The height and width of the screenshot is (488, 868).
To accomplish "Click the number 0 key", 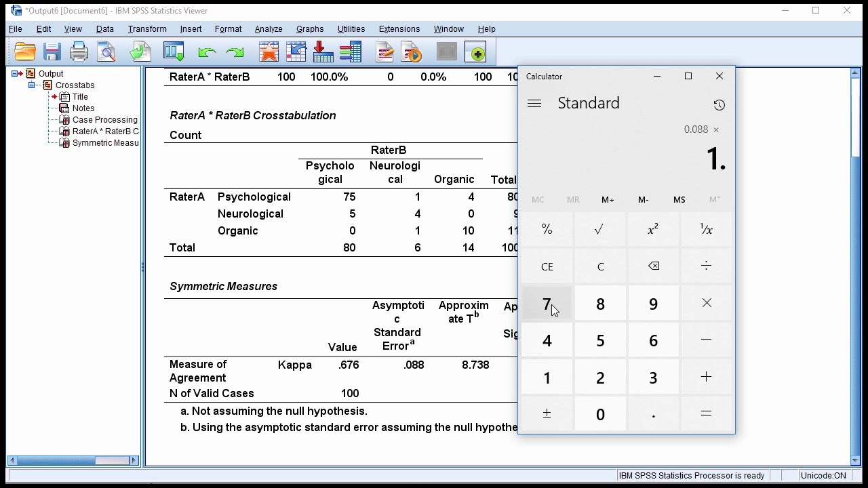I will click(599, 413).
